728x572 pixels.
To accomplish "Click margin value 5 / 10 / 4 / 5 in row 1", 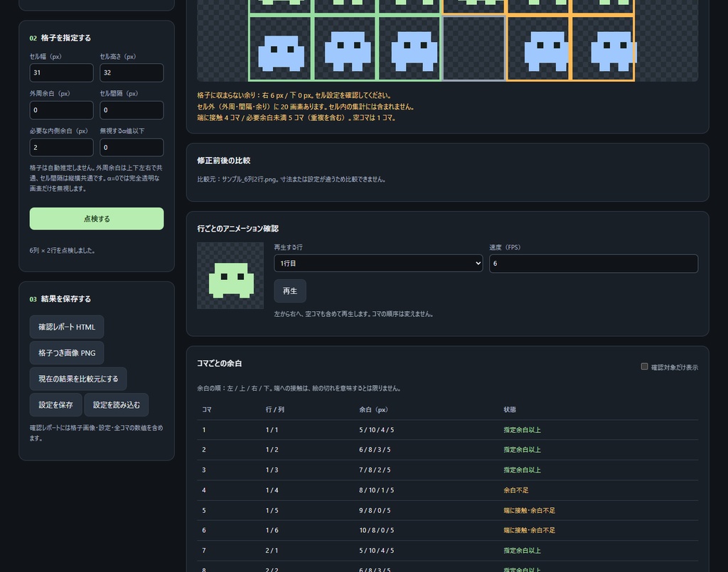I will 377,430.
